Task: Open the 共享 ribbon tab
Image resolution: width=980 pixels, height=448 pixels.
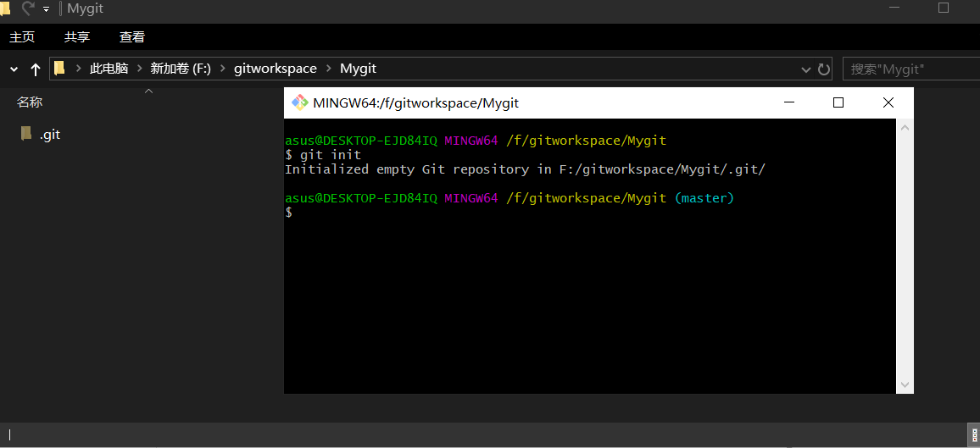Action: coord(77,37)
